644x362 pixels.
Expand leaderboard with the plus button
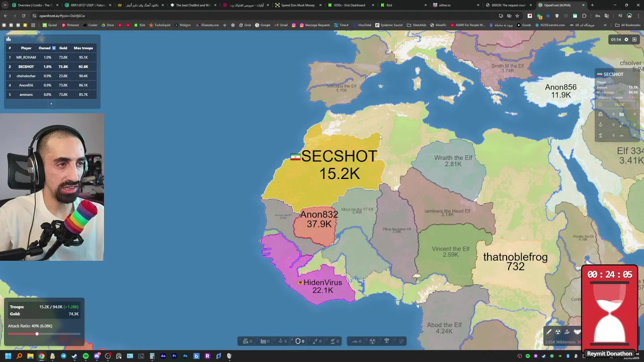click(51, 104)
